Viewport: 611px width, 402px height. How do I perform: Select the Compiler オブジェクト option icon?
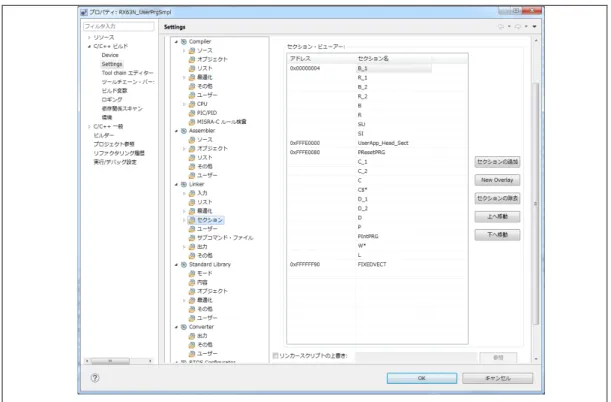tap(192, 60)
